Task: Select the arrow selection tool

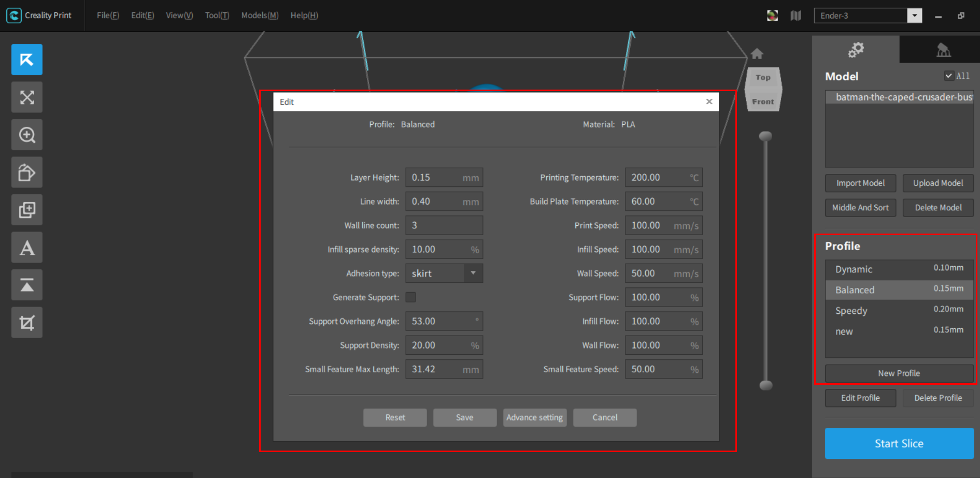Action: [26, 59]
